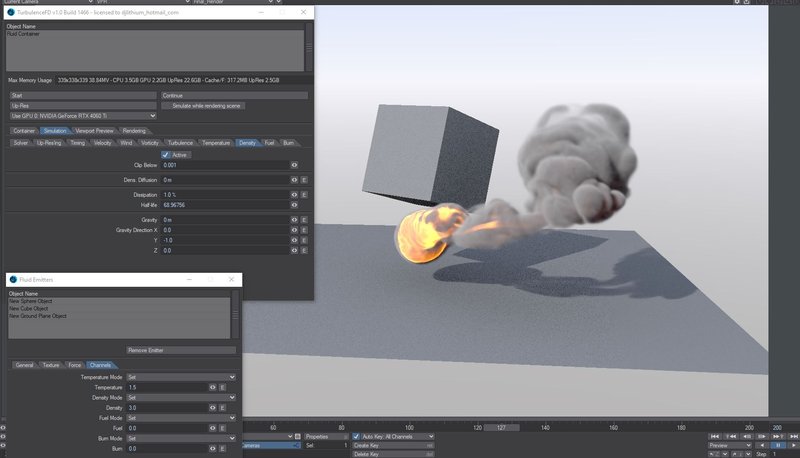
Task: Open the envelope E button for Dens. Diffusion
Action: (304, 180)
